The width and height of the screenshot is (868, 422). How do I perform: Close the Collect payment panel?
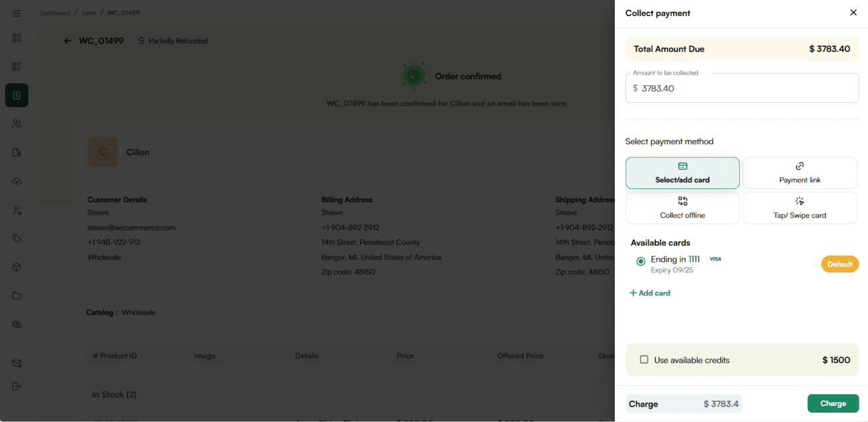pyautogui.click(x=853, y=13)
